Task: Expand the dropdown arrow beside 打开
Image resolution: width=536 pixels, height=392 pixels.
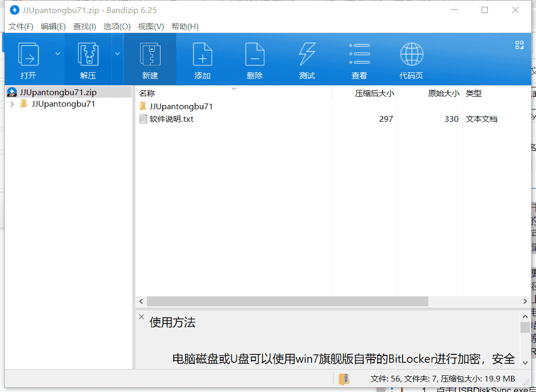Action: point(58,54)
